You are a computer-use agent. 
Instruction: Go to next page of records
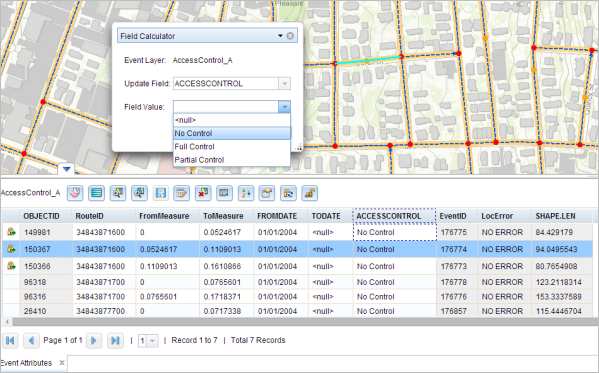[94, 340]
